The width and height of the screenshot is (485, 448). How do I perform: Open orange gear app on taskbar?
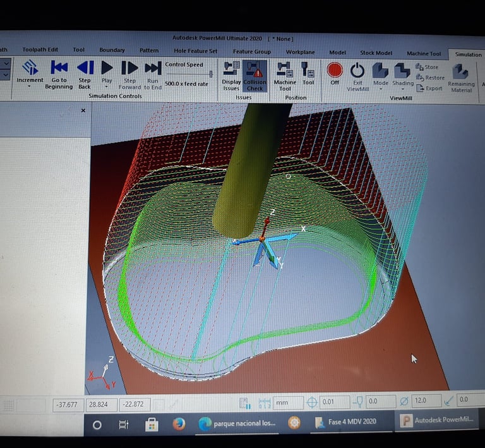click(294, 422)
